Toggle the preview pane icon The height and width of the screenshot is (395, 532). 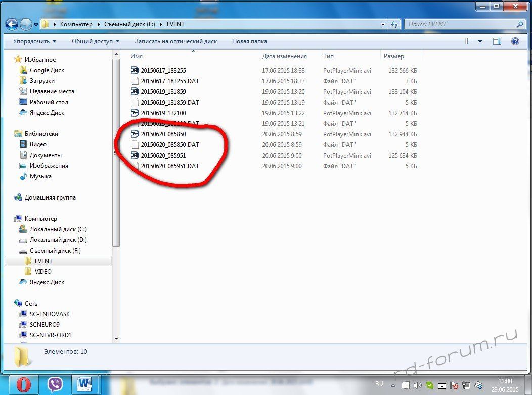pyautogui.click(x=497, y=41)
